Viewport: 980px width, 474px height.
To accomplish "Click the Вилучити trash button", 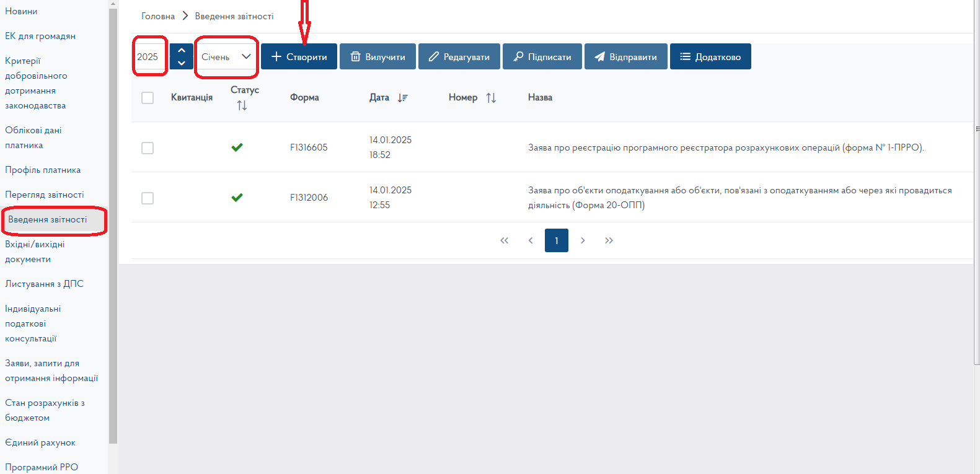I will coord(377,57).
